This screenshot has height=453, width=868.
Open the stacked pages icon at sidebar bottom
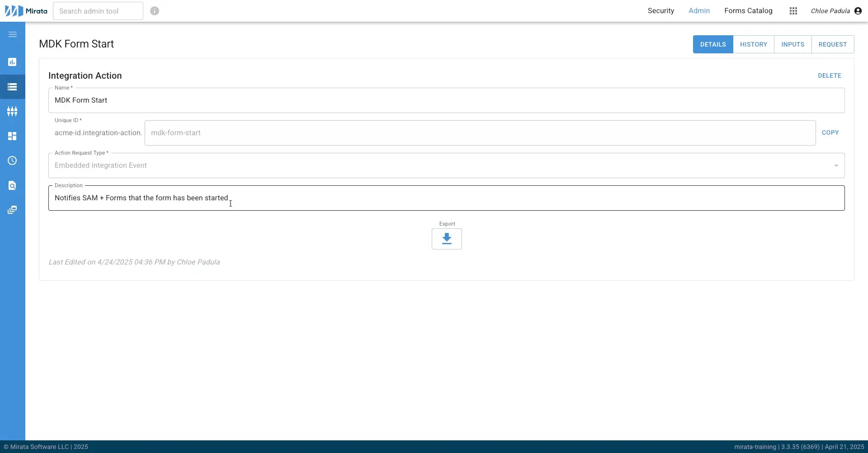(x=12, y=209)
